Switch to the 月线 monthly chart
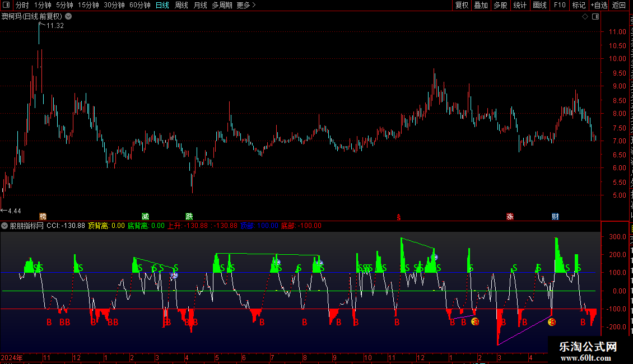Screen dimensions: 633x364 coord(200,5)
